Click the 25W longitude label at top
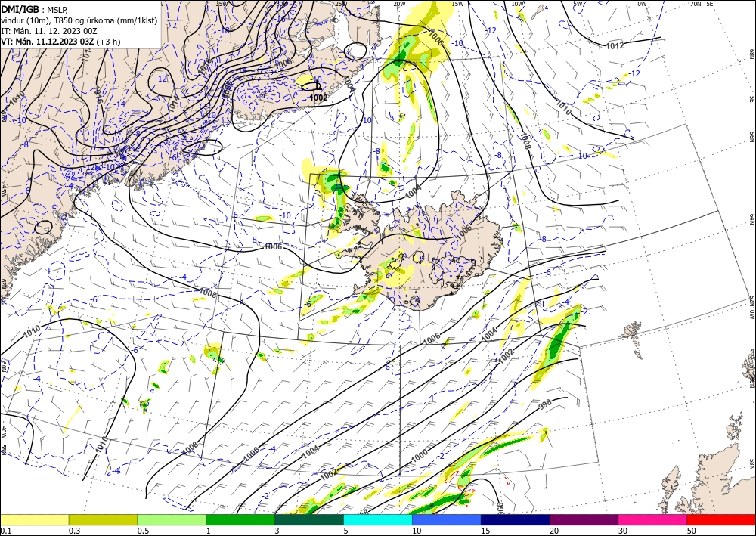 (340, 4)
